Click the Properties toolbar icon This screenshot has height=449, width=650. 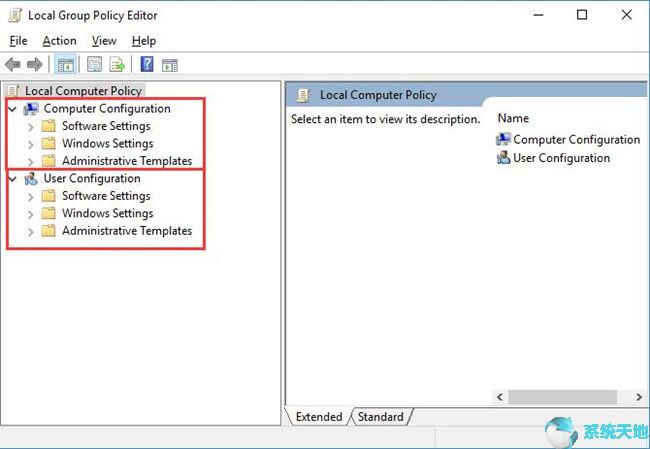(95, 65)
